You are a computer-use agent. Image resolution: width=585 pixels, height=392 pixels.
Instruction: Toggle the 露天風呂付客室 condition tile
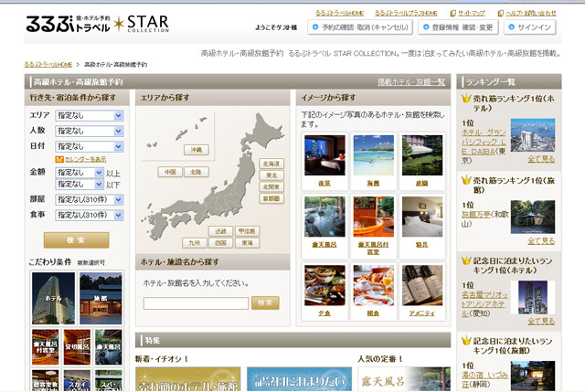tap(45, 347)
